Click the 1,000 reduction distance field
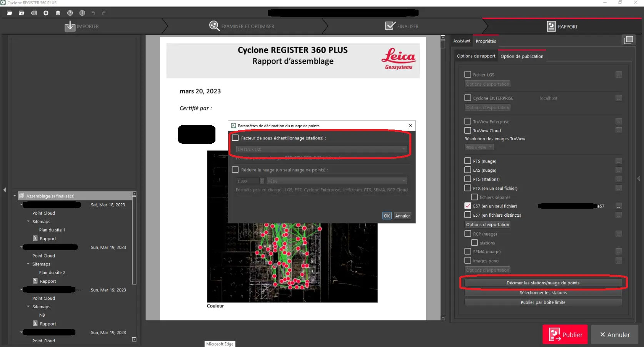 click(x=248, y=181)
